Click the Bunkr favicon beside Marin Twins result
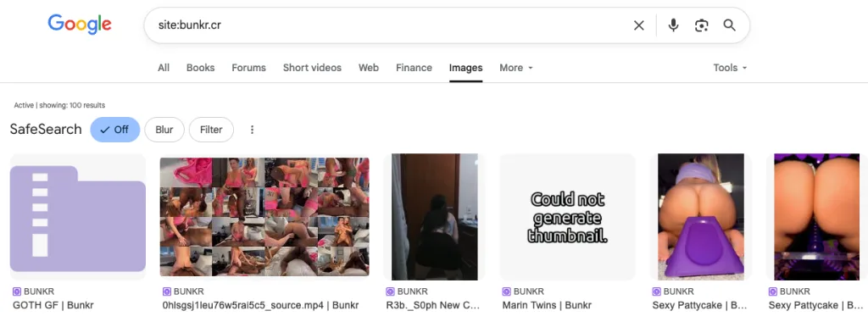This screenshot has width=868, height=322. pos(507,291)
